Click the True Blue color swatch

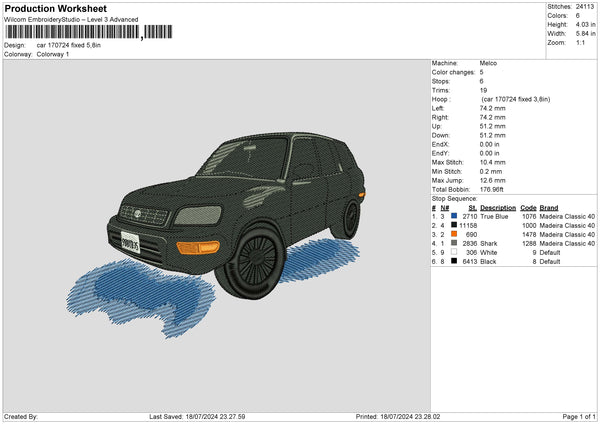tap(454, 216)
